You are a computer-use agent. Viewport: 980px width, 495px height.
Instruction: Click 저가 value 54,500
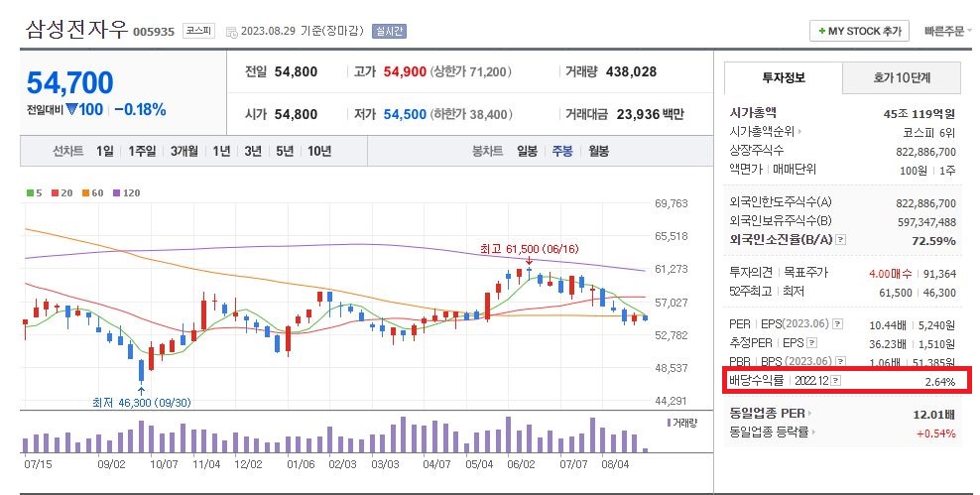pyautogui.click(x=405, y=114)
